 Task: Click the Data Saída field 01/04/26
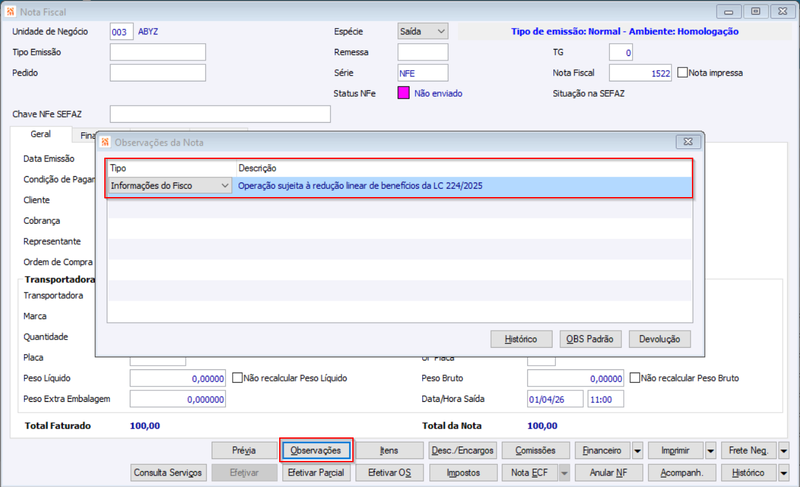[555, 399]
